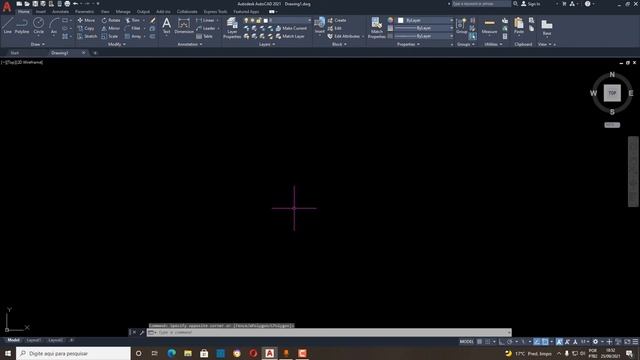Expand the Utilities panel
640x360 pixels.
tap(493, 44)
